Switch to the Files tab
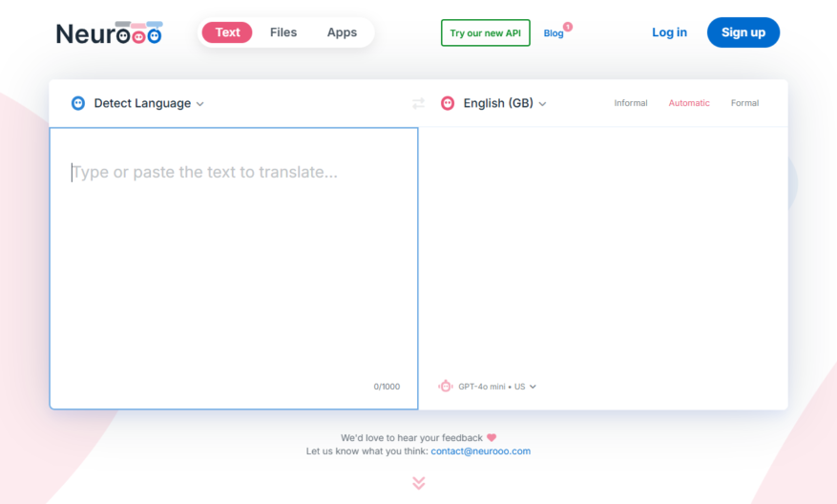This screenshot has width=837, height=504. click(x=283, y=32)
